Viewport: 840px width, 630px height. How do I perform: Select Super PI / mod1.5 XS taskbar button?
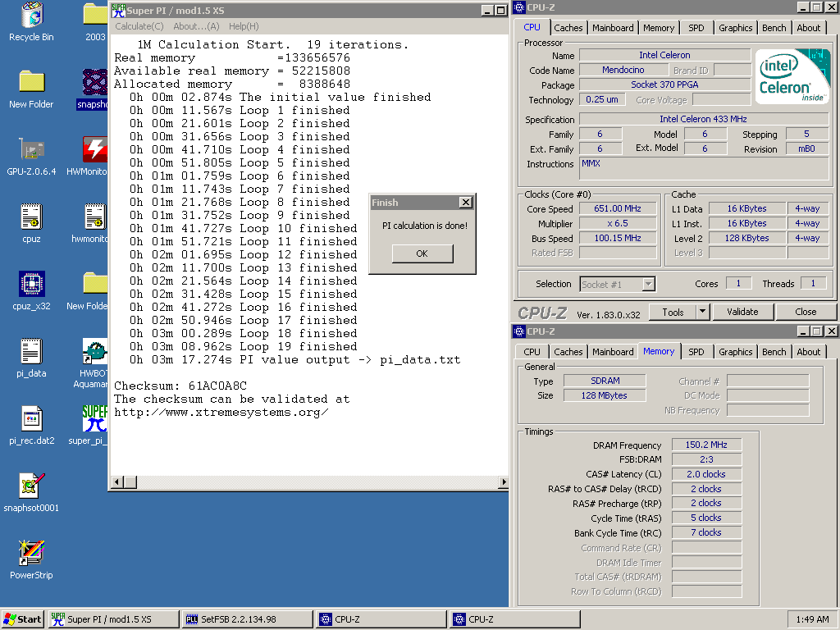113,619
